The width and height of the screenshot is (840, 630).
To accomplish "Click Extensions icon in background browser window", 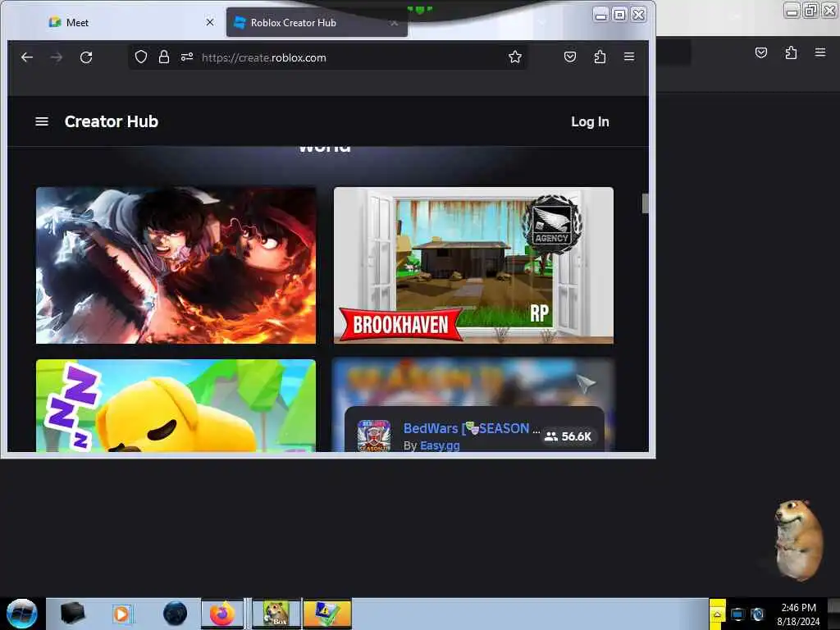I will pos(791,52).
